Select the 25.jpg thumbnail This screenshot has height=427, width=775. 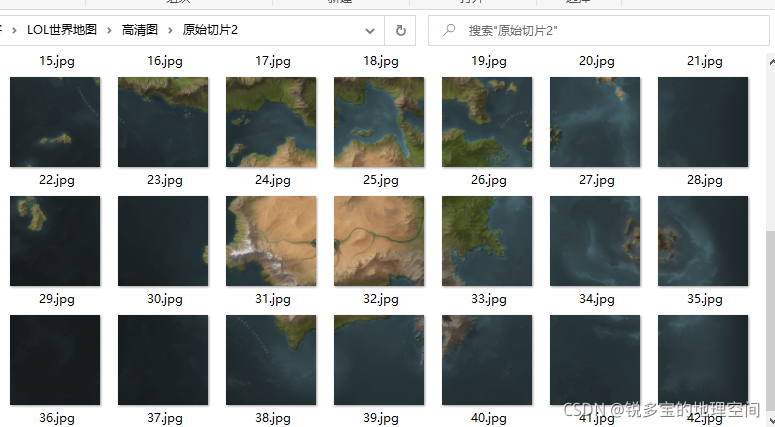click(x=379, y=122)
